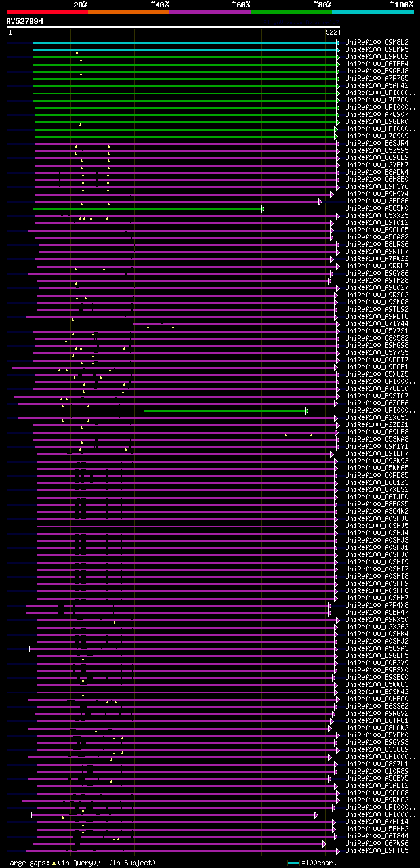
Task: Select the UniRef100_A7Q907 label
Action: point(377,115)
